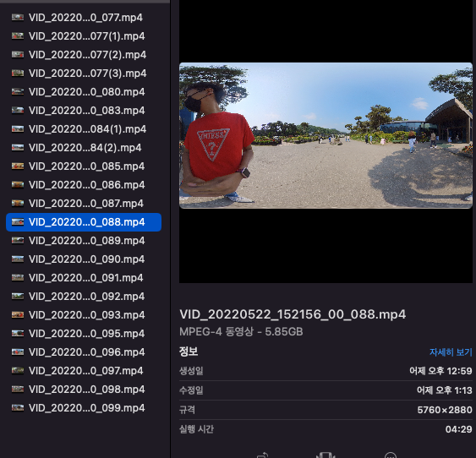
Task: Click the 수정일 value 어제 오후 1:13
Action: (445, 390)
